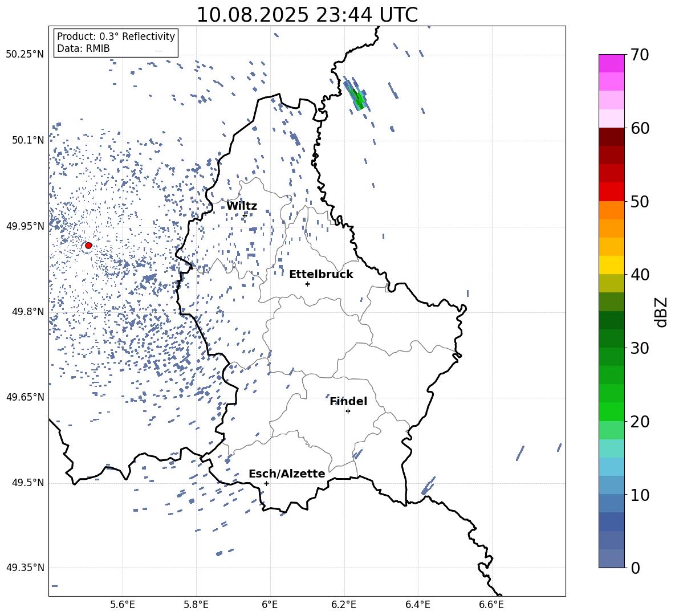The height and width of the screenshot is (616, 675).
Task: Click the Data: RMIB label
Action: (83, 48)
